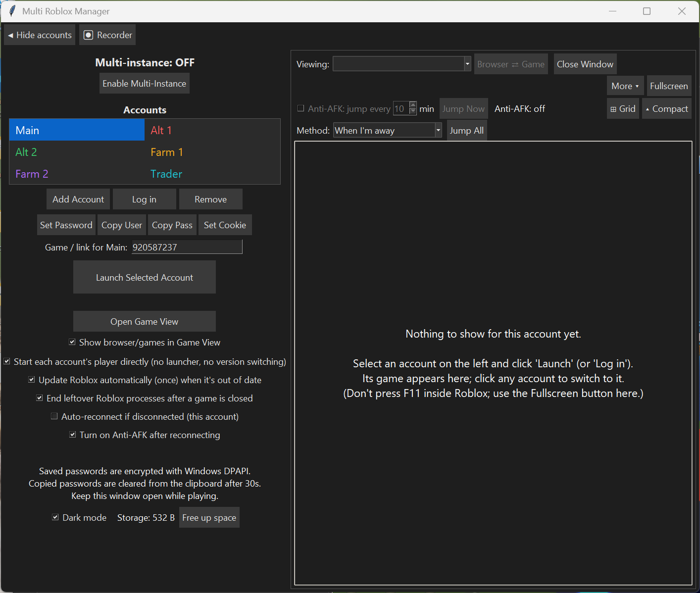Select the Farm 2 account
This screenshot has height=593, width=700.
pos(77,174)
